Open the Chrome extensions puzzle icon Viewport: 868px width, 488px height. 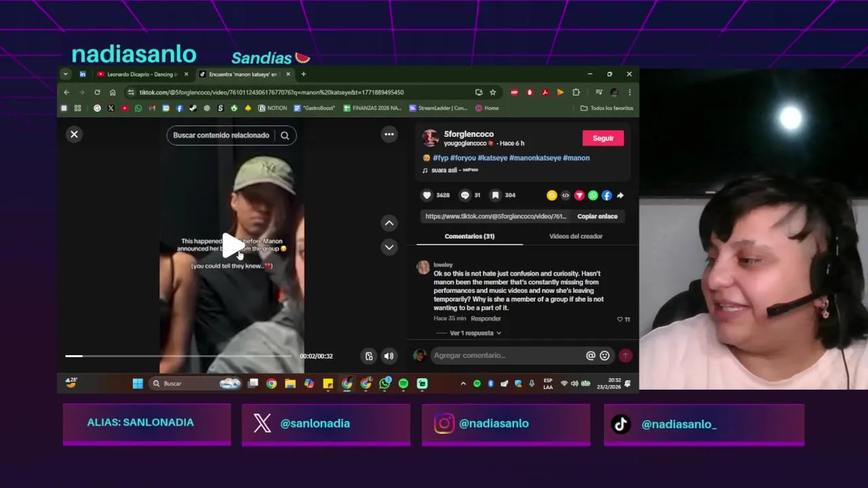click(x=576, y=92)
